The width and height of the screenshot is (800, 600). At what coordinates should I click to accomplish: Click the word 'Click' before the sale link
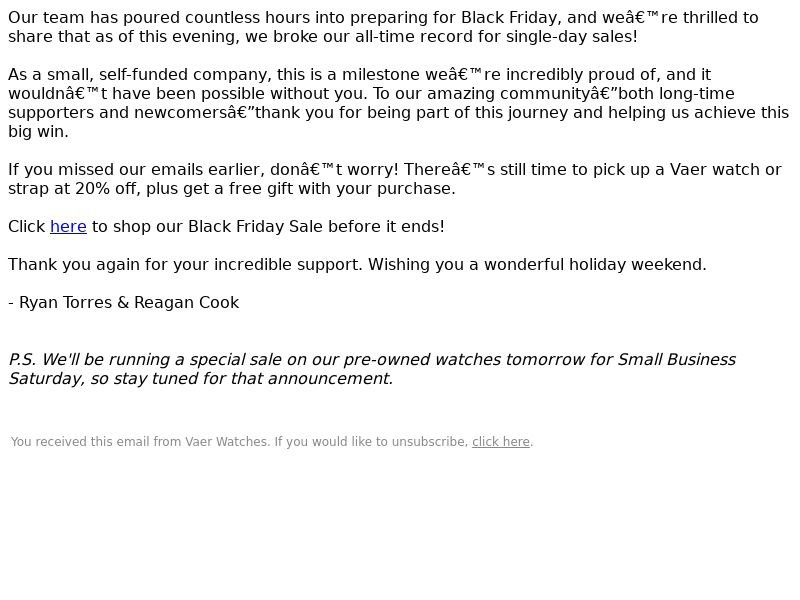pos(27,227)
